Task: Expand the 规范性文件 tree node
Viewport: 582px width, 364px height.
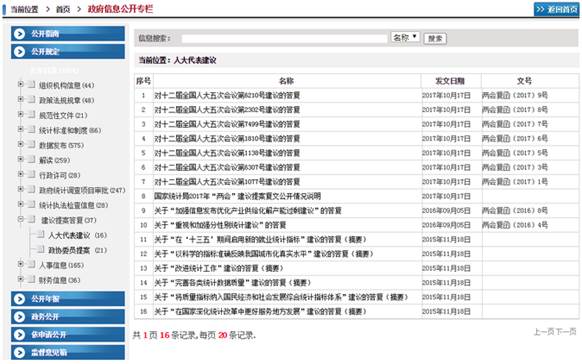Action: 21,114
